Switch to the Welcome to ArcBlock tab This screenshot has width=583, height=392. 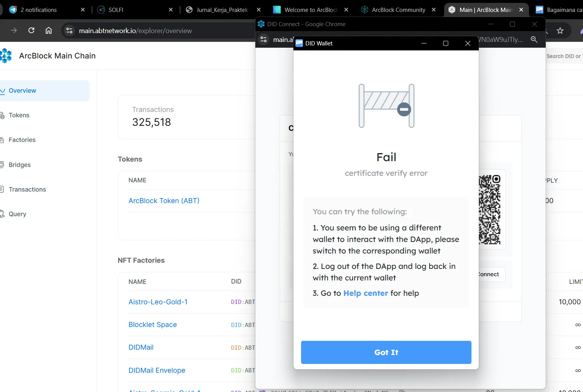(x=311, y=10)
